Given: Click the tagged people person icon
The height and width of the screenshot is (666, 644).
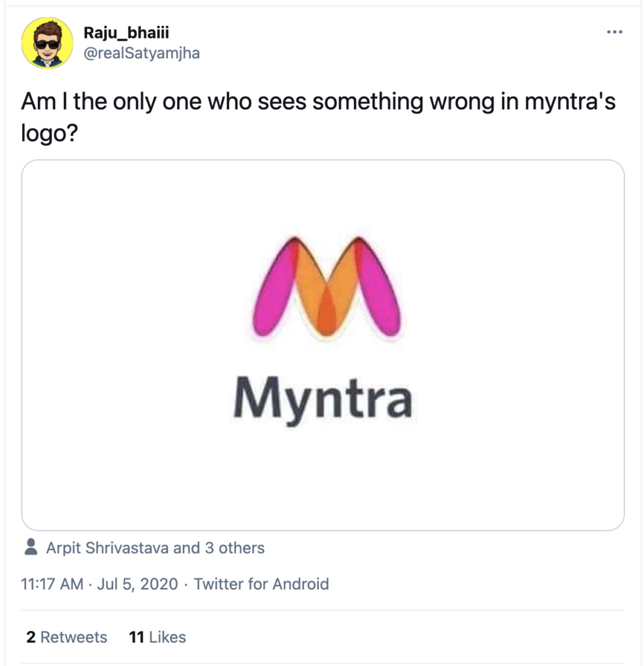Looking at the screenshot, I should point(31,547).
